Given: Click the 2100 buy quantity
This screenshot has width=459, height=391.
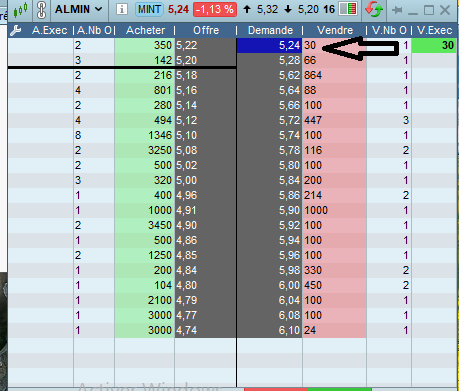Looking at the screenshot, I should (x=160, y=300).
